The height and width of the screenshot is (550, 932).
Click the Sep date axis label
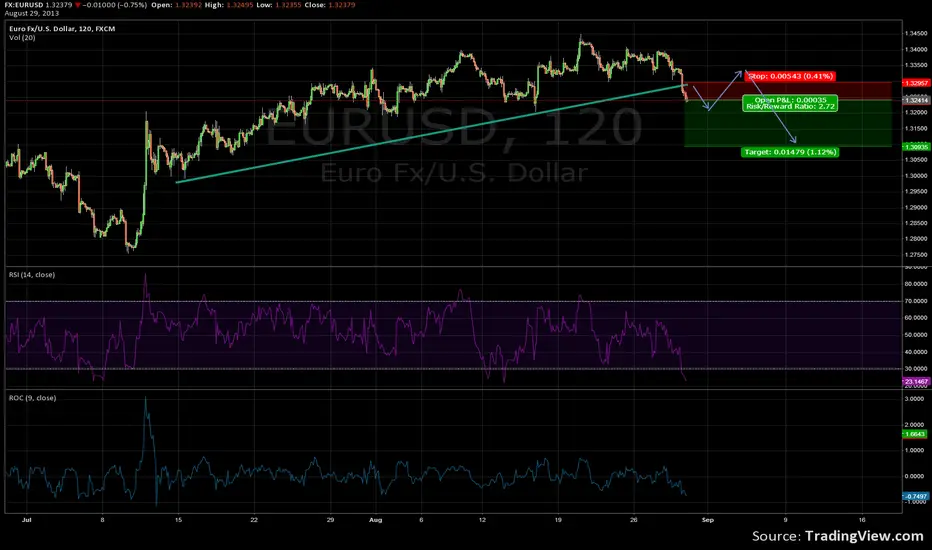coord(707,520)
